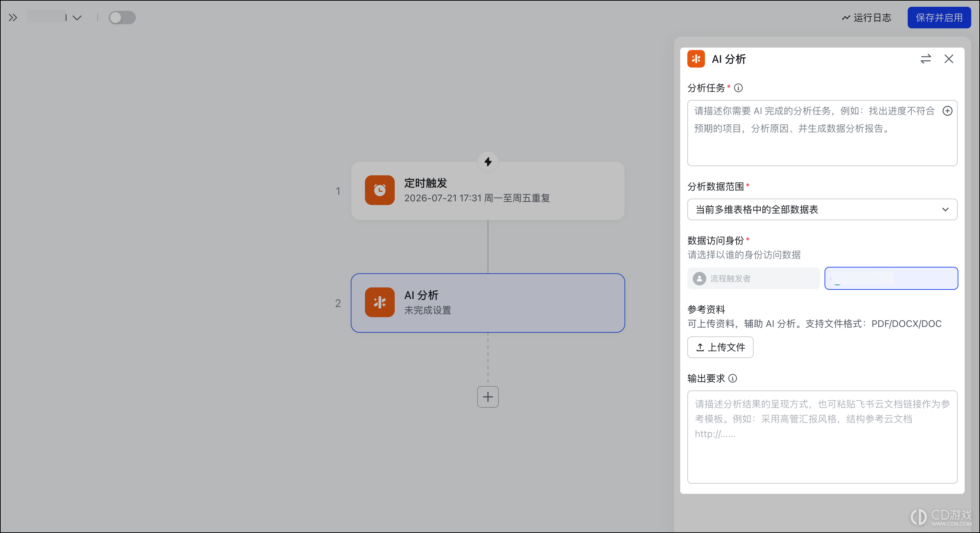This screenshot has width=980, height=533.
Task: Expand the sidebar with double-chevron icon
Action: point(13,18)
